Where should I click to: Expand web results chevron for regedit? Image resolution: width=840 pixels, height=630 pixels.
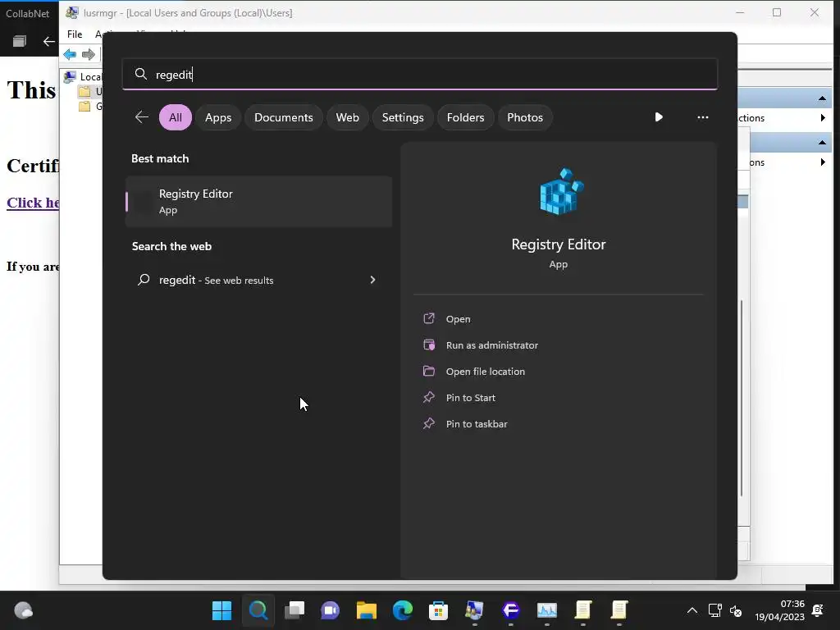click(372, 280)
